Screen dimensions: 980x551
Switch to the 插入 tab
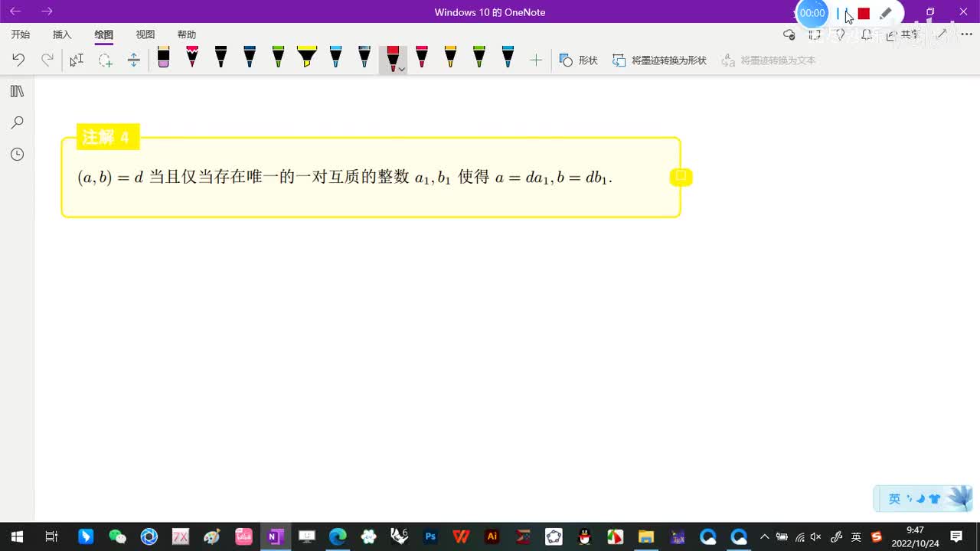click(62, 34)
